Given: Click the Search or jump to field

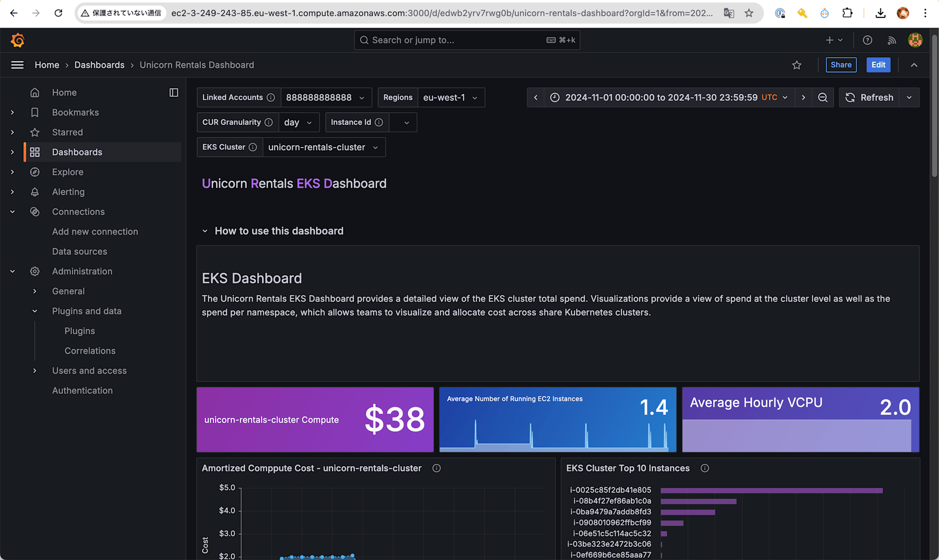Looking at the screenshot, I should coord(467,40).
